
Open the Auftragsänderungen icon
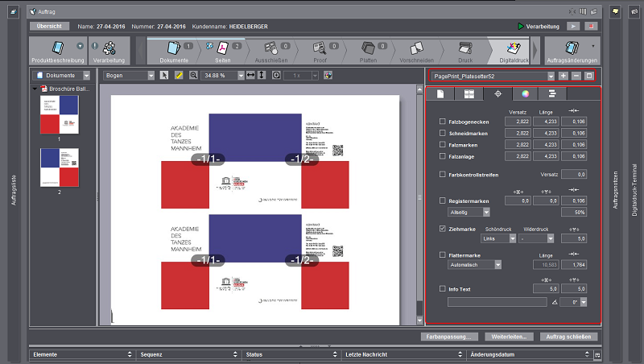pyautogui.click(x=571, y=48)
